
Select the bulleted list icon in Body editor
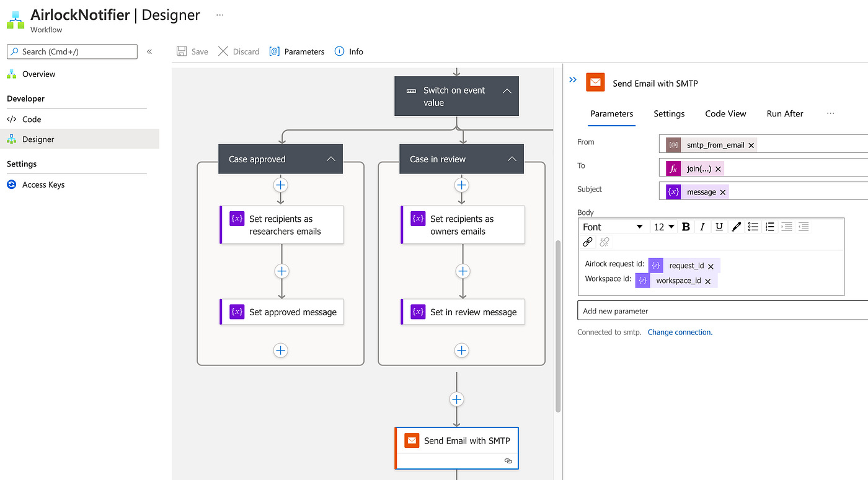(753, 227)
